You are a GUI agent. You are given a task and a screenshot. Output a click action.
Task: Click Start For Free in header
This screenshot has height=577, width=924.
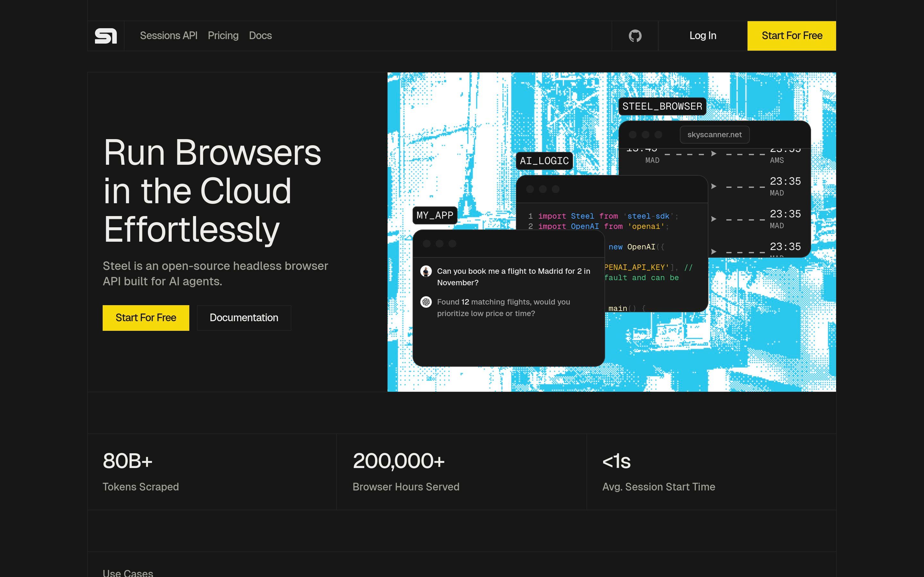[x=791, y=36]
